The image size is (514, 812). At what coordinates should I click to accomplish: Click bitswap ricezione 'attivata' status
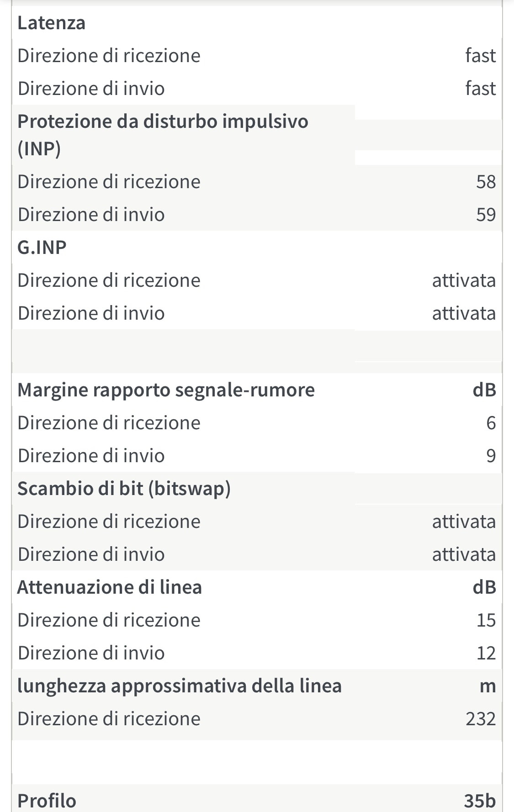point(464,522)
